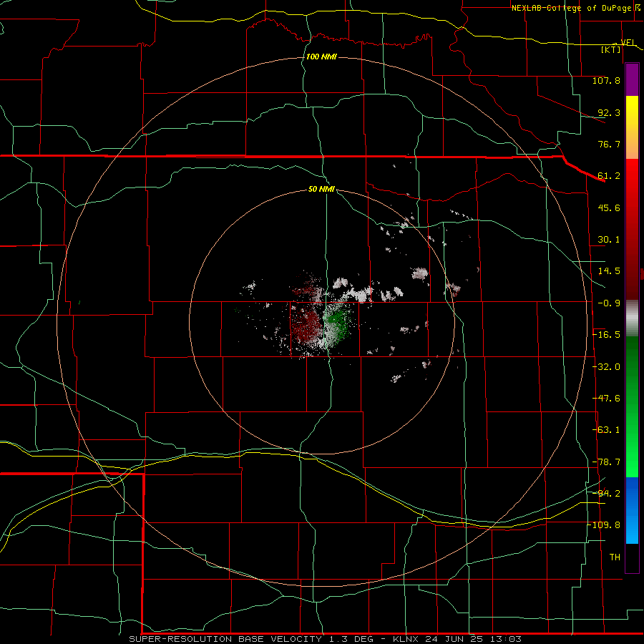Click the green inbound velocity echo patch
Image resolution: width=644 pixels, height=644 pixels.
(338, 323)
